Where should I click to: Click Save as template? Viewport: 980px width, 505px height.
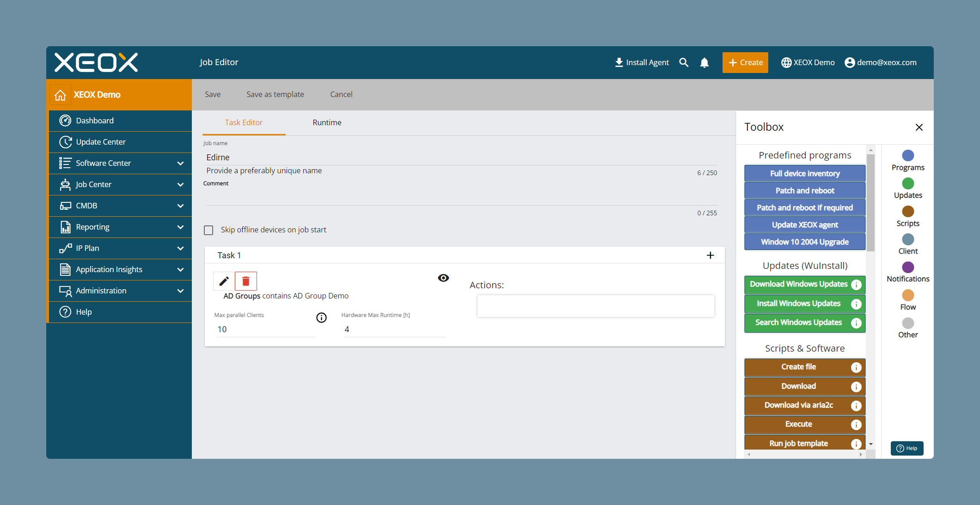(275, 94)
